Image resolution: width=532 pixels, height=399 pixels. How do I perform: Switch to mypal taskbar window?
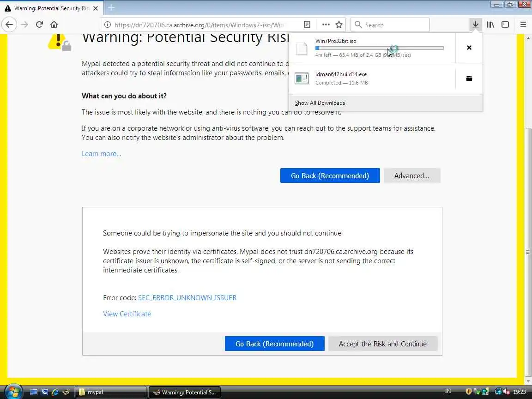111,392
